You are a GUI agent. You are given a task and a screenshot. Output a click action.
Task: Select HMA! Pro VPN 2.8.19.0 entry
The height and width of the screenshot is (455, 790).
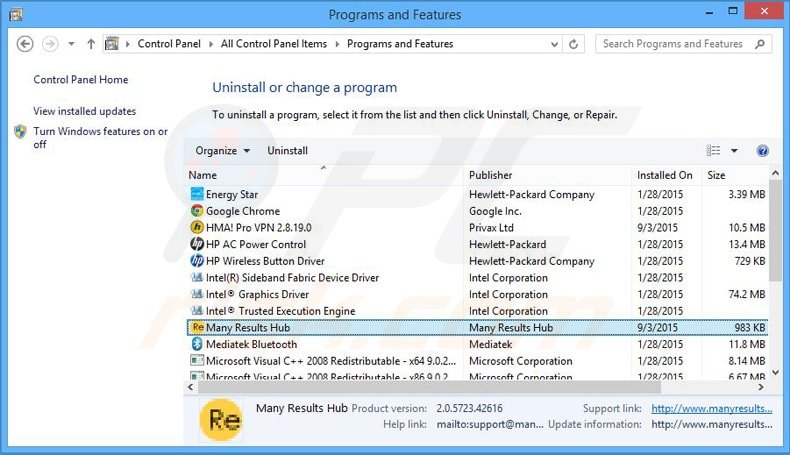258,228
